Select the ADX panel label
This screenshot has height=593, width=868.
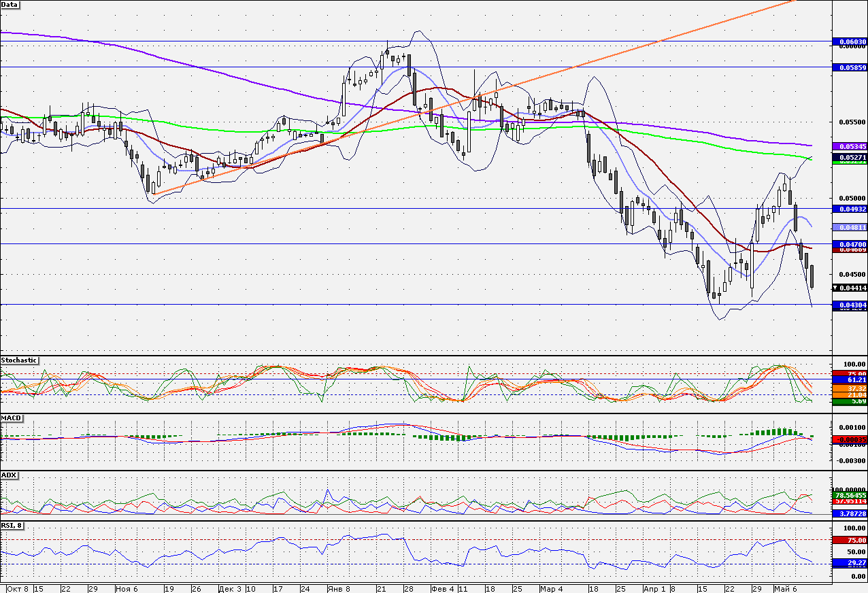tap(9, 475)
